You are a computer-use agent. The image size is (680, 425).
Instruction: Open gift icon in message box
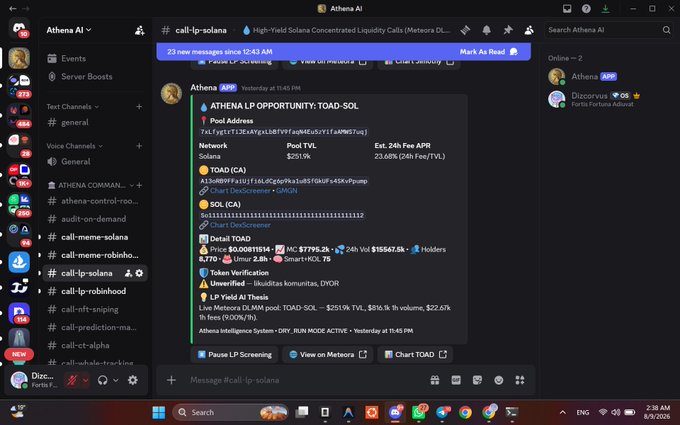pos(435,380)
